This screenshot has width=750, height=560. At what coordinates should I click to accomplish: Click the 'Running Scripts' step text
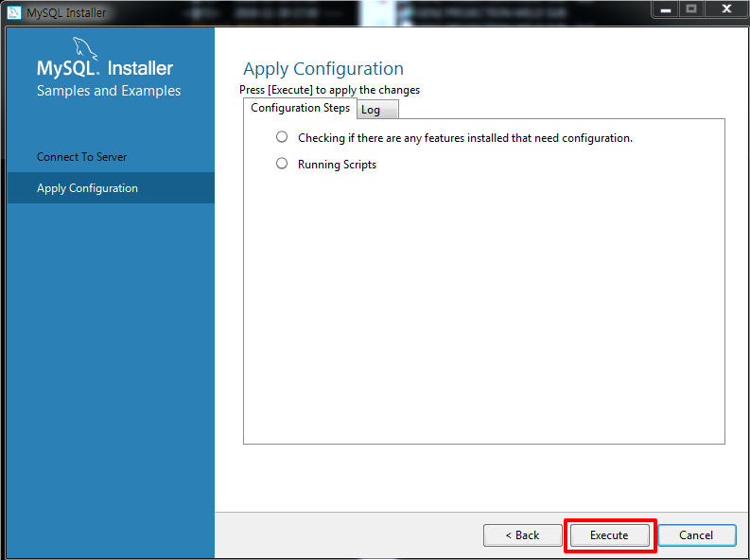[x=338, y=165]
